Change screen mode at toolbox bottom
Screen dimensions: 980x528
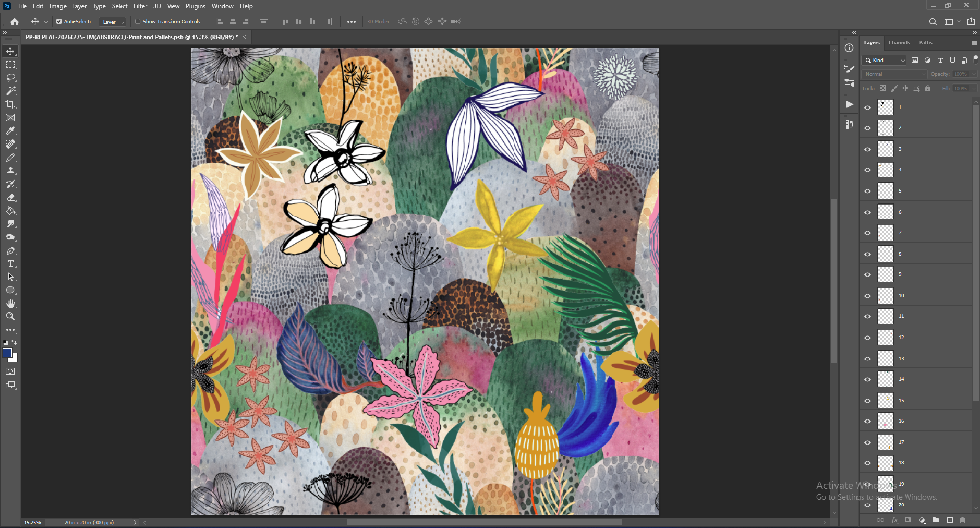point(11,385)
